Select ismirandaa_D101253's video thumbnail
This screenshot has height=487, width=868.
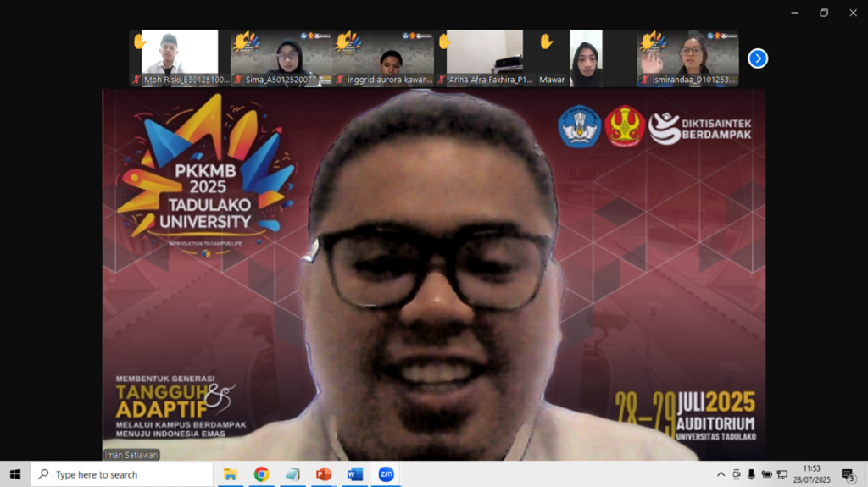click(x=688, y=58)
